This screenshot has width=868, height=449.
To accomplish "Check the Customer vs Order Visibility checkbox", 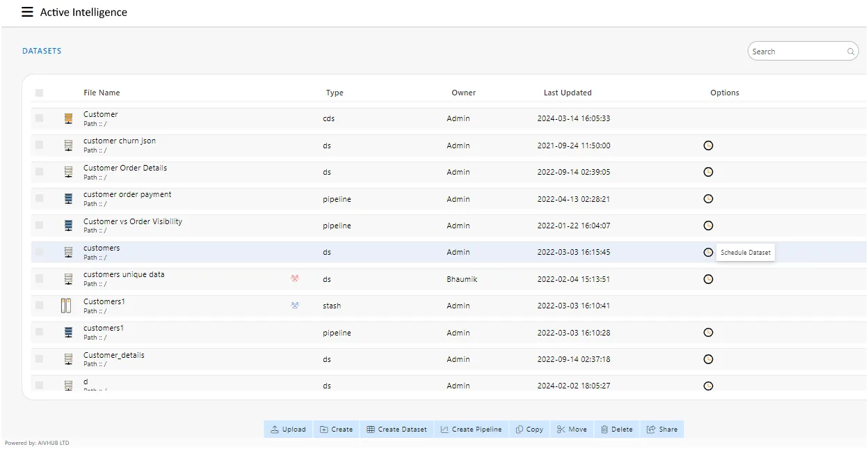I will pos(39,225).
